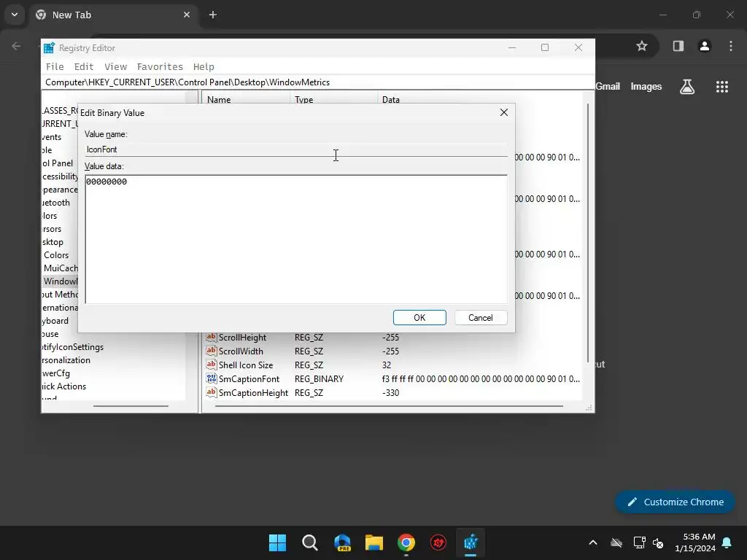Click the muted volume tray icon

[x=658, y=542]
